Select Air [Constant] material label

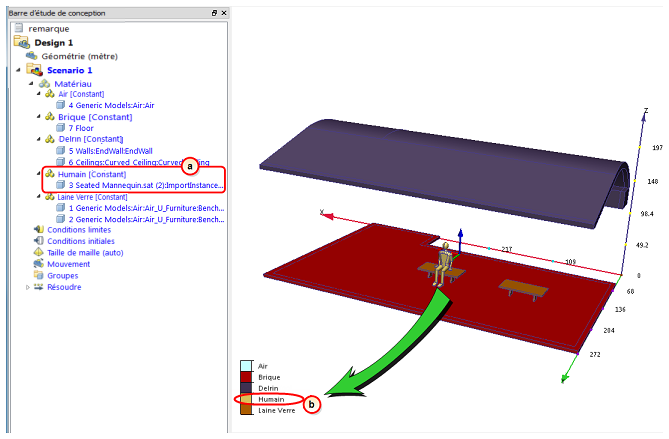[81, 94]
